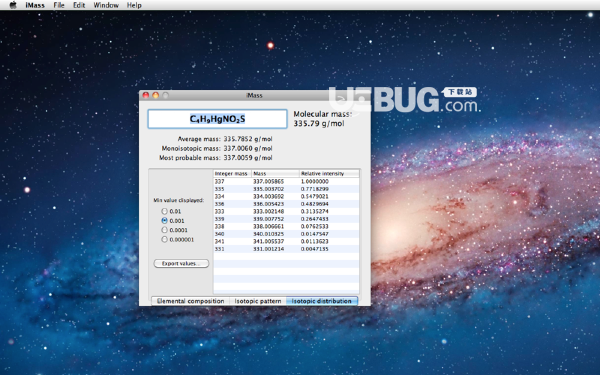
Task: Select the row with mass 337.005865
Action: point(286,181)
